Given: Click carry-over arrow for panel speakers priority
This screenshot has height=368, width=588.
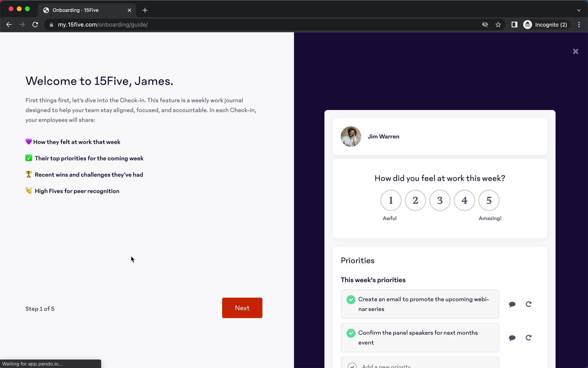Looking at the screenshot, I should [x=529, y=338].
